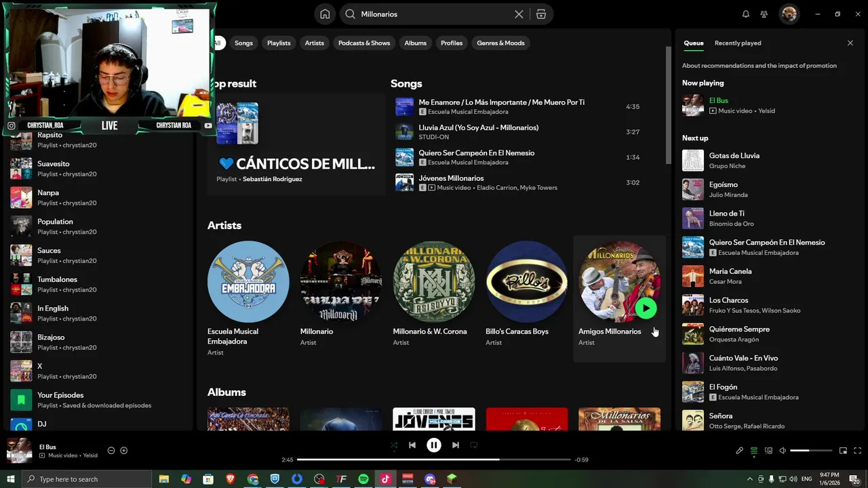Open Eladio Carrion artist link
Screen dimensions: 868x488
[x=497, y=188]
